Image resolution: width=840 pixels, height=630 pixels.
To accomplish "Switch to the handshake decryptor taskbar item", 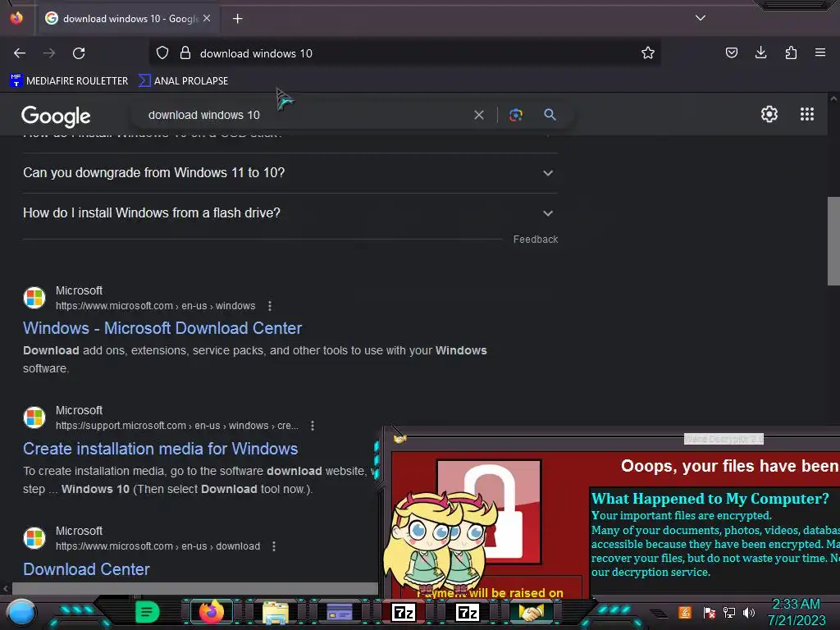I will click(x=532, y=612).
